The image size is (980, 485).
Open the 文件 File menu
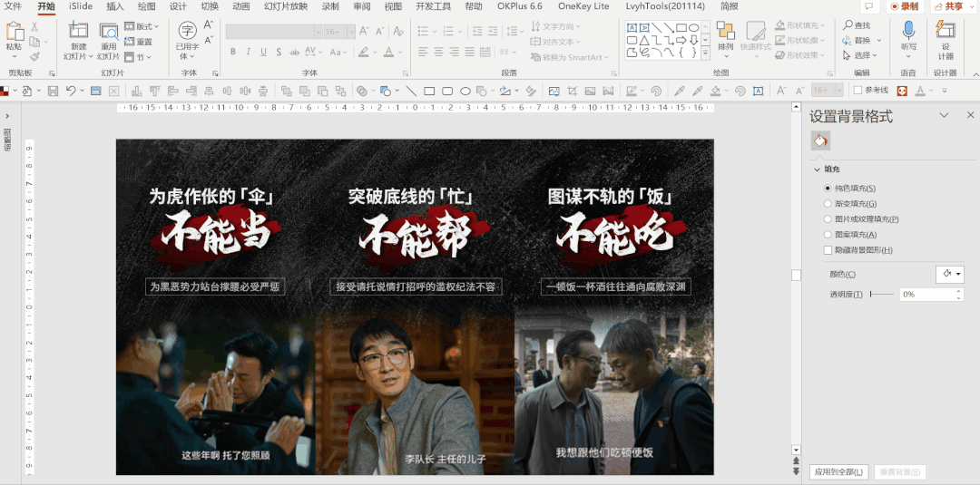pyautogui.click(x=13, y=7)
